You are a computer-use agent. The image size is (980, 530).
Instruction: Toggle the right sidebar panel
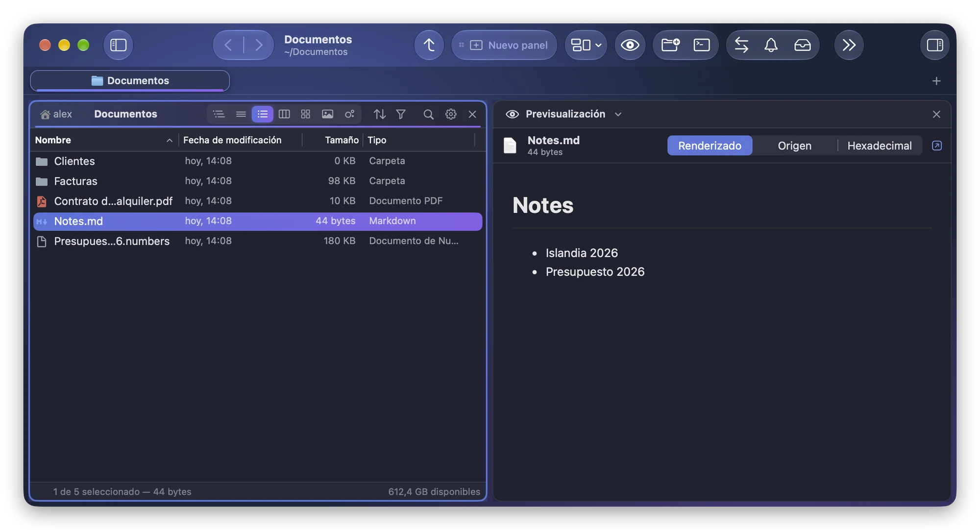coord(934,45)
